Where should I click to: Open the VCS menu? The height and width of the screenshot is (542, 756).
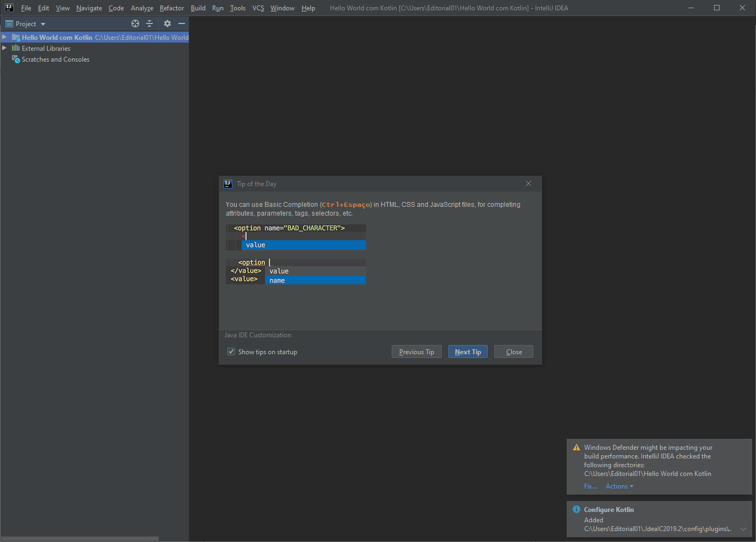coord(258,8)
